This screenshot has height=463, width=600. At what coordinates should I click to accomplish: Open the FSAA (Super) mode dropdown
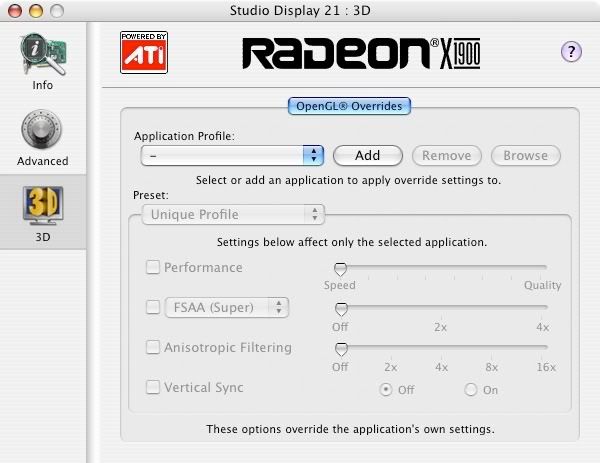coord(227,307)
